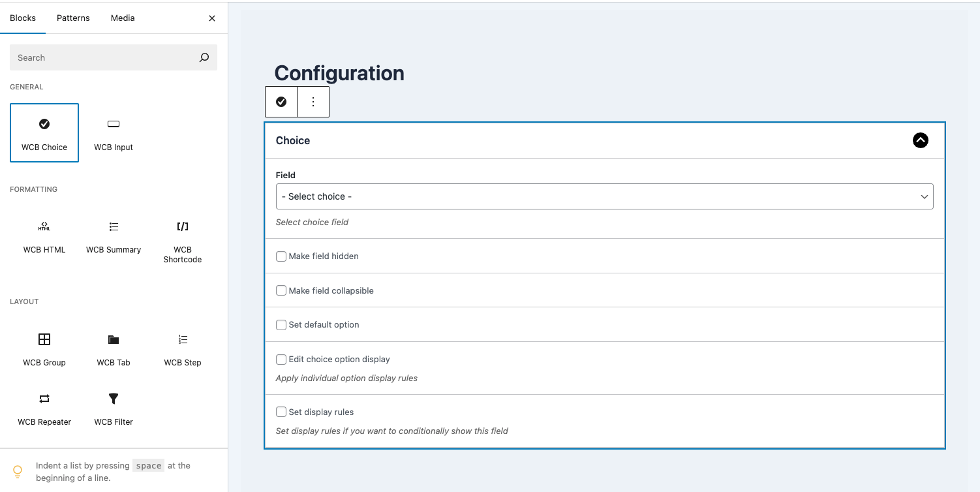Switch to the Media tab
This screenshot has width=980, height=492.
pyautogui.click(x=123, y=18)
